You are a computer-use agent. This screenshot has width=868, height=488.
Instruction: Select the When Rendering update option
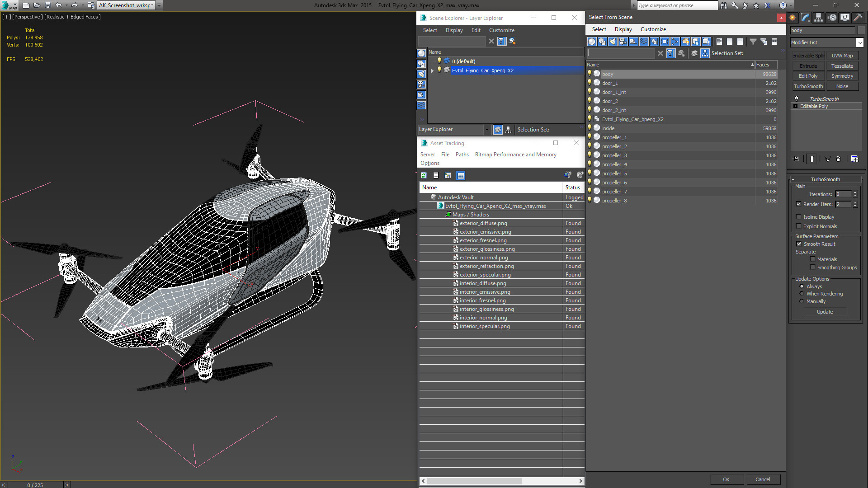[x=802, y=294]
